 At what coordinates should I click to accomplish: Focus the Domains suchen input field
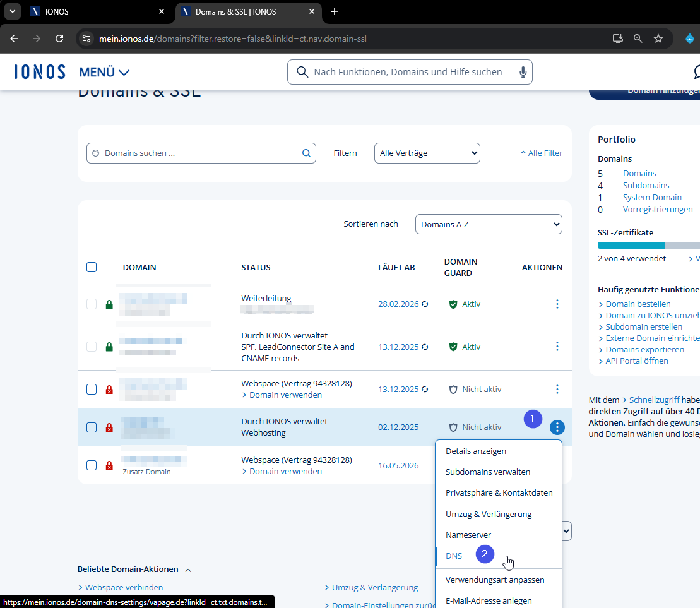201,153
